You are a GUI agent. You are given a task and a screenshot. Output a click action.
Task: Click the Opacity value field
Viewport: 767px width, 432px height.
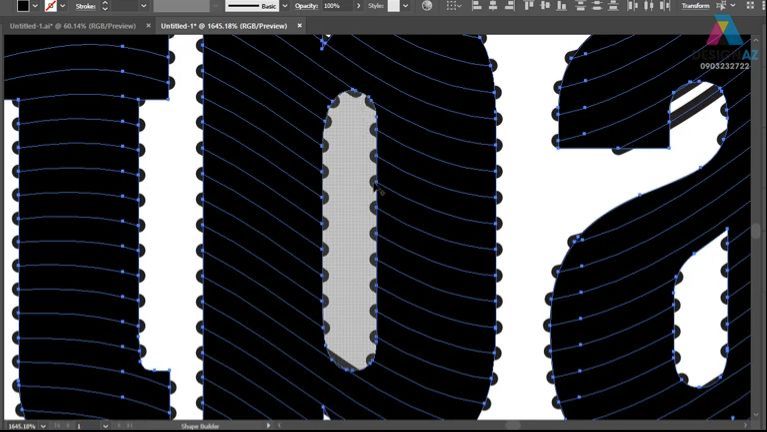tap(334, 6)
